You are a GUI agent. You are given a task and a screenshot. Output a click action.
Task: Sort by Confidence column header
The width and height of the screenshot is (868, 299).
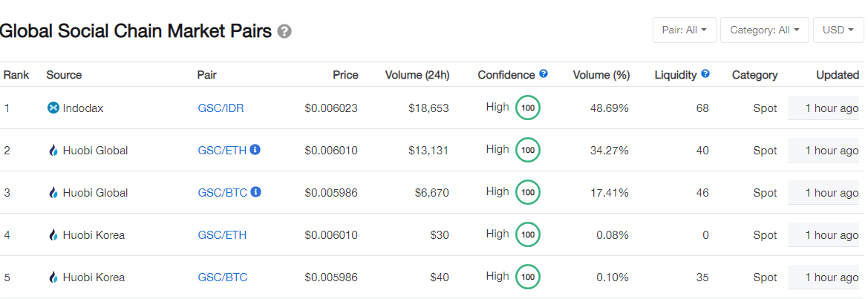(506, 75)
